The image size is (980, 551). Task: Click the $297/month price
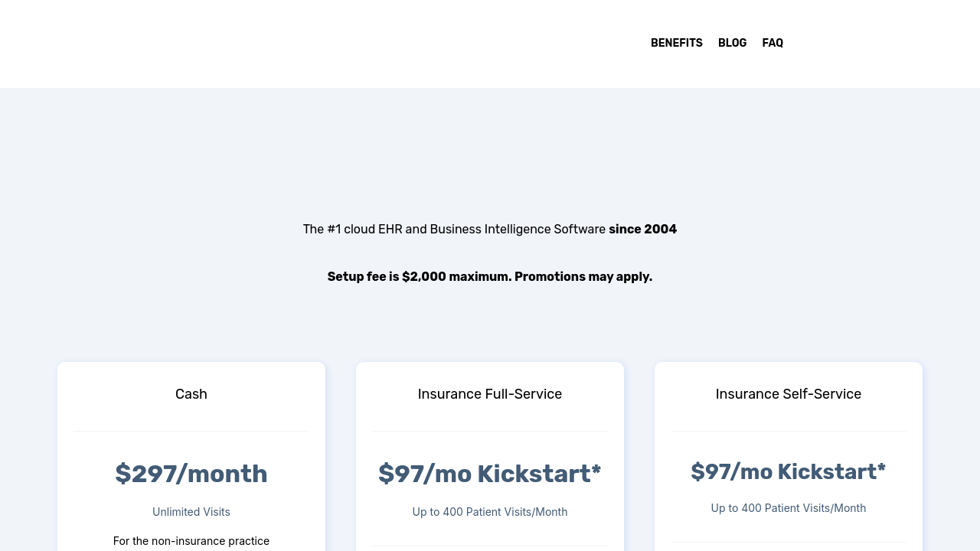click(x=191, y=474)
